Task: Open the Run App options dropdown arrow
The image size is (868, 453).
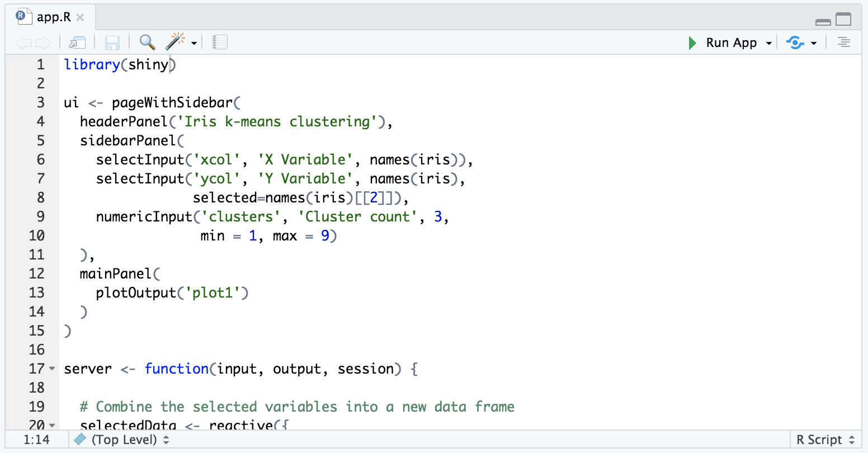Action: (x=769, y=43)
